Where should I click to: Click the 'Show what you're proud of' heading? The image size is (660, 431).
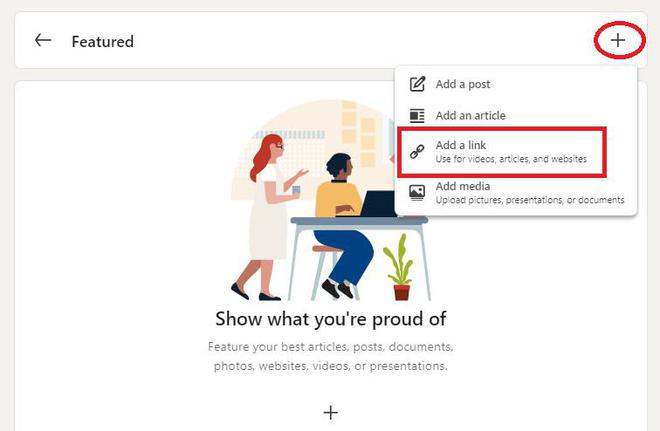click(330, 319)
